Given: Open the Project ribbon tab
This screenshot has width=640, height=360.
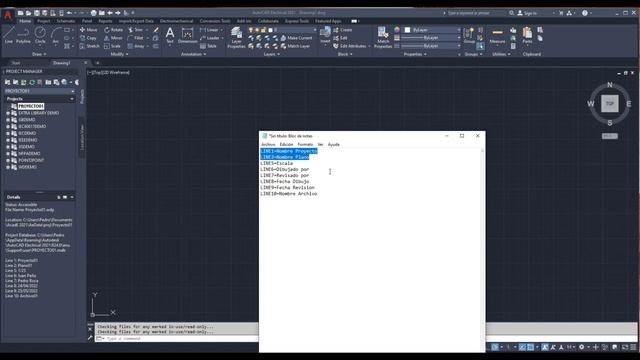Looking at the screenshot, I should pos(44,21).
